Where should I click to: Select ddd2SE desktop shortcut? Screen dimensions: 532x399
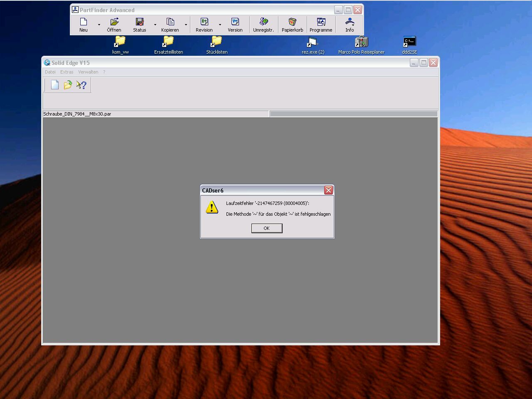409,45
